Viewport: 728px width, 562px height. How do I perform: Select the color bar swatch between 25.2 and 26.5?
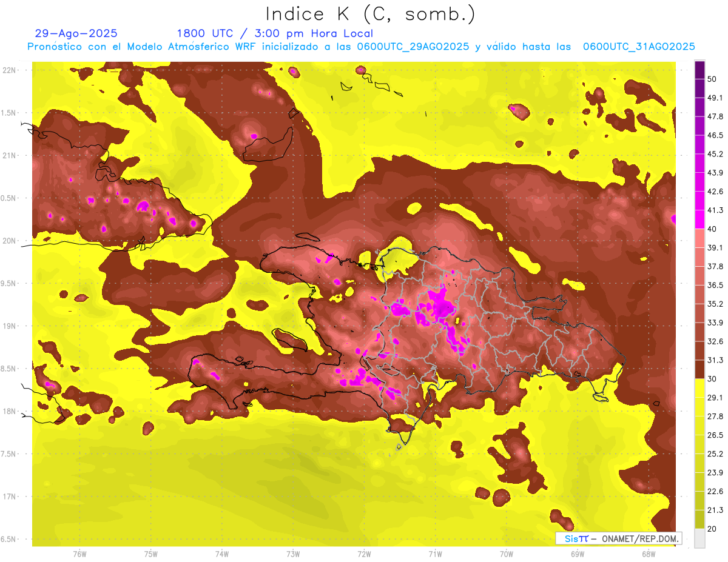(699, 444)
